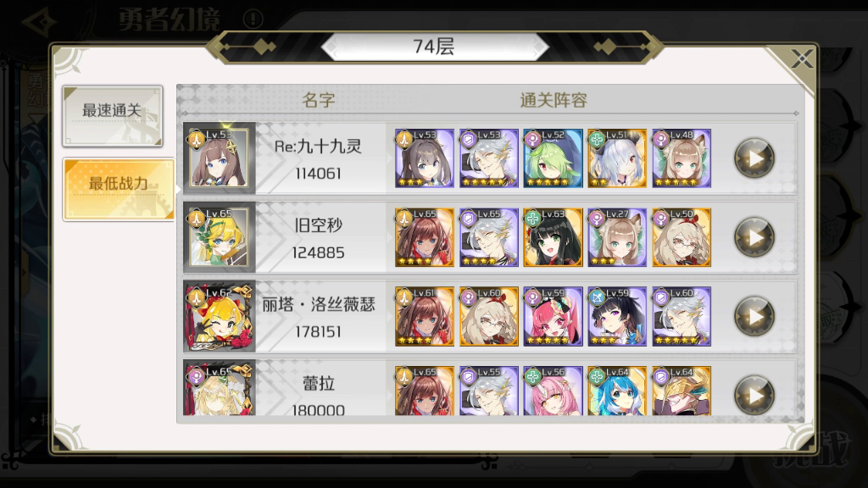Click the 名字 column header
Viewport: 868px width, 488px height.
pyautogui.click(x=319, y=100)
